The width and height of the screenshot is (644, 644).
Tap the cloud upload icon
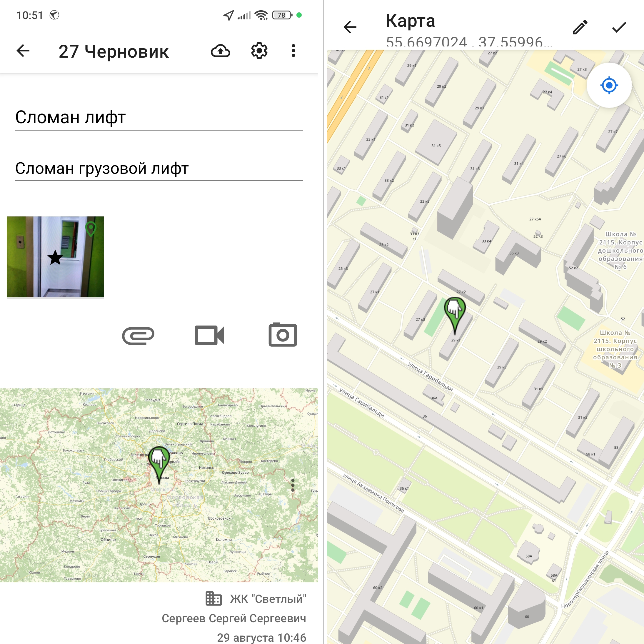click(x=220, y=51)
